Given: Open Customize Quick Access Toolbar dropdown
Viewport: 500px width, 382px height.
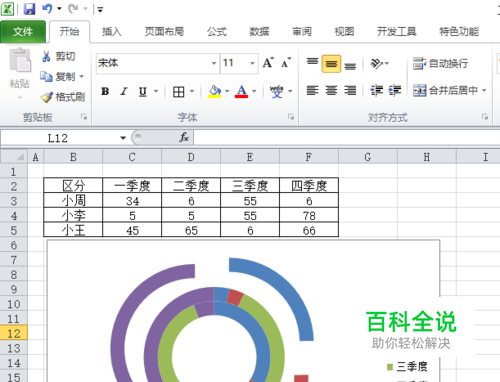Looking at the screenshot, I should 100,9.
